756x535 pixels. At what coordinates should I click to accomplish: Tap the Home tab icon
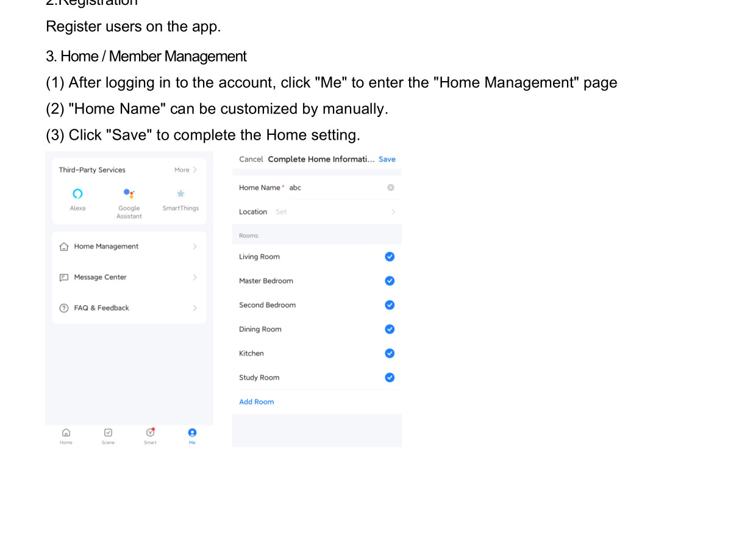coord(66,433)
